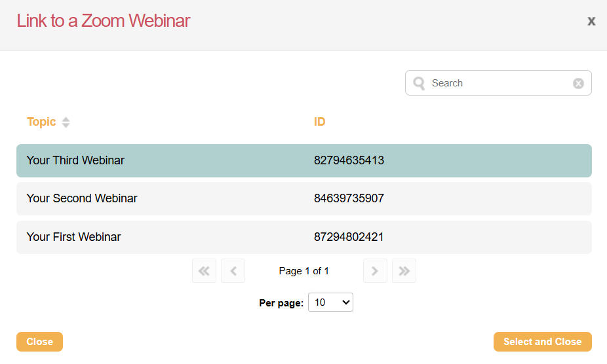
Task: Choose the Your First Webinar row
Action: click(x=73, y=237)
